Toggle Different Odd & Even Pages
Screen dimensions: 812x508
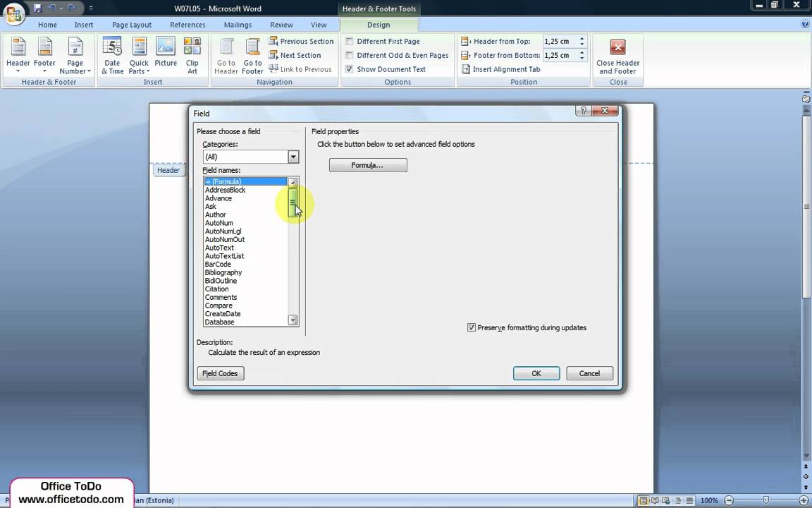(x=350, y=55)
